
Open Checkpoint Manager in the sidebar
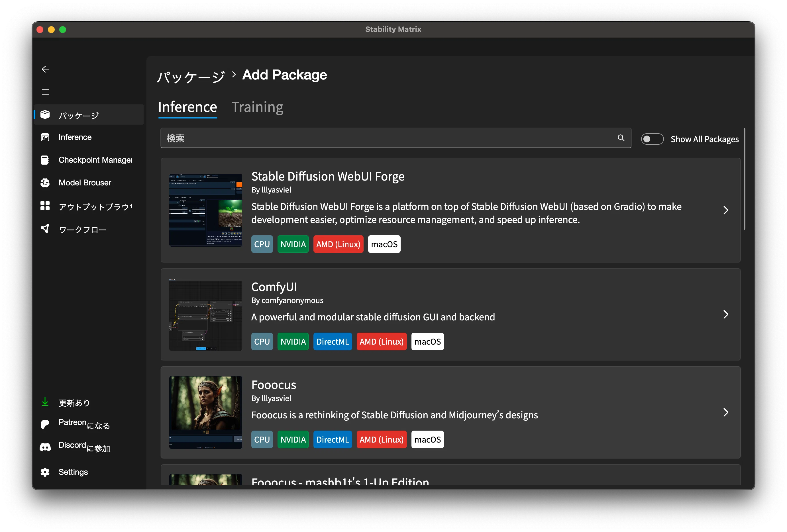click(89, 160)
